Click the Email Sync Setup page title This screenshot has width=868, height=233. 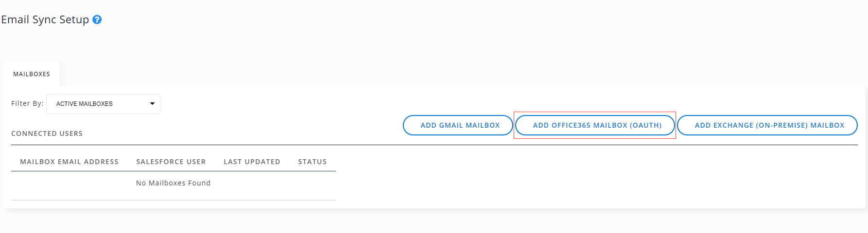click(x=45, y=20)
